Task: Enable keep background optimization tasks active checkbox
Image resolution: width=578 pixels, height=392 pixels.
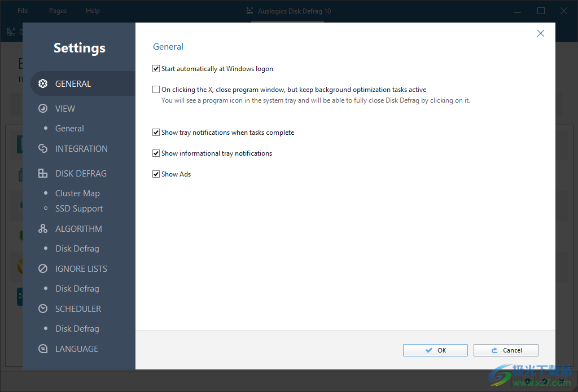Action: pyautogui.click(x=156, y=90)
